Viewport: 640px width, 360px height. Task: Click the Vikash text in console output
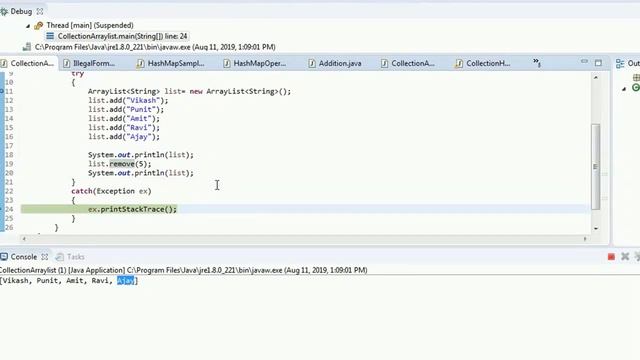pos(16,281)
